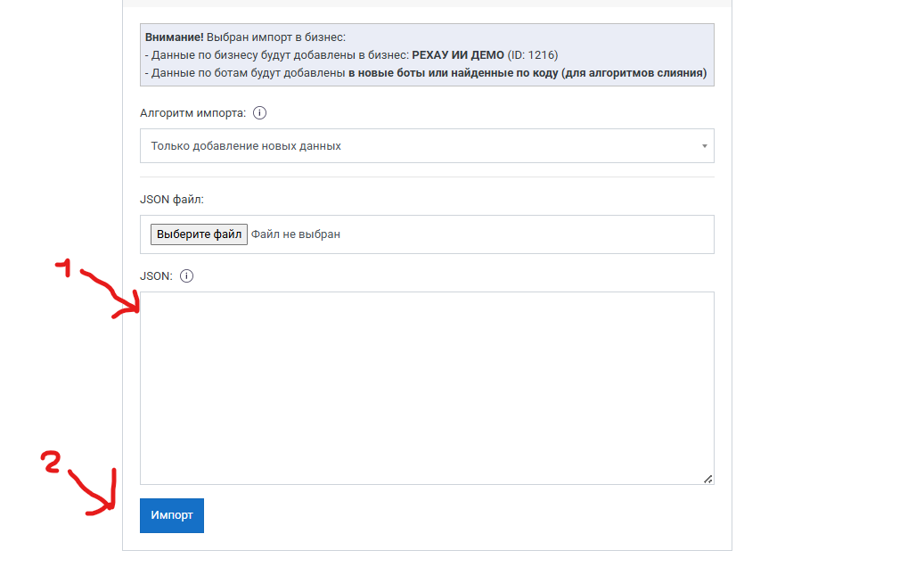Click the "Внимание!" bold warning text
924x575 pixels.
click(175, 37)
